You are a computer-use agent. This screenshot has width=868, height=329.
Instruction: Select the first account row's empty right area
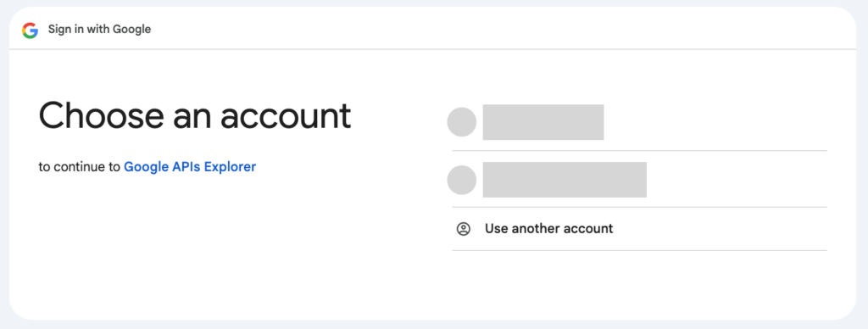tap(715, 122)
